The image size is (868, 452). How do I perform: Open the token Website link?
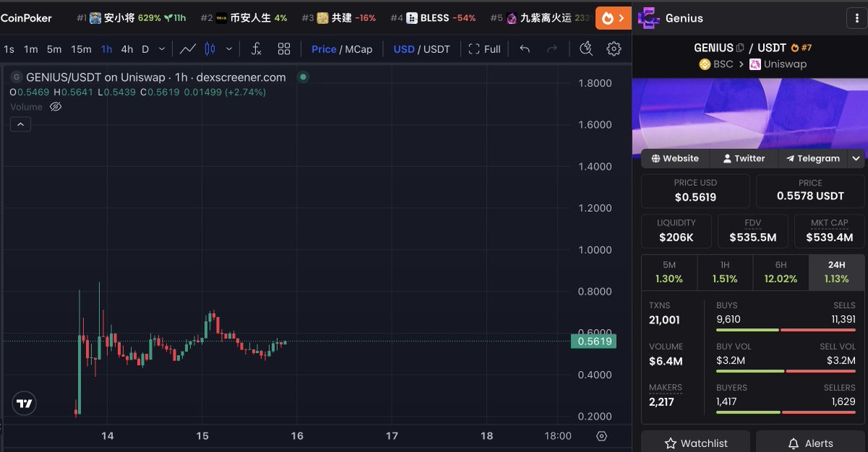(675, 158)
